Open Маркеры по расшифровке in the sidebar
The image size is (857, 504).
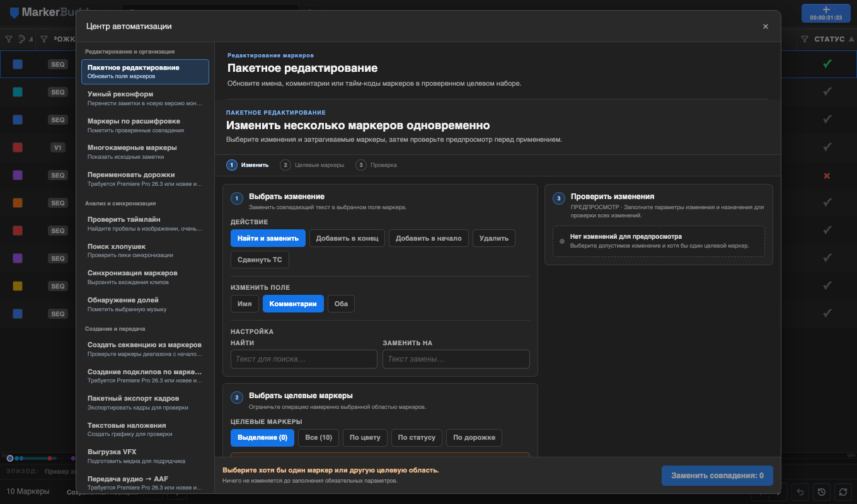click(x=145, y=125)
